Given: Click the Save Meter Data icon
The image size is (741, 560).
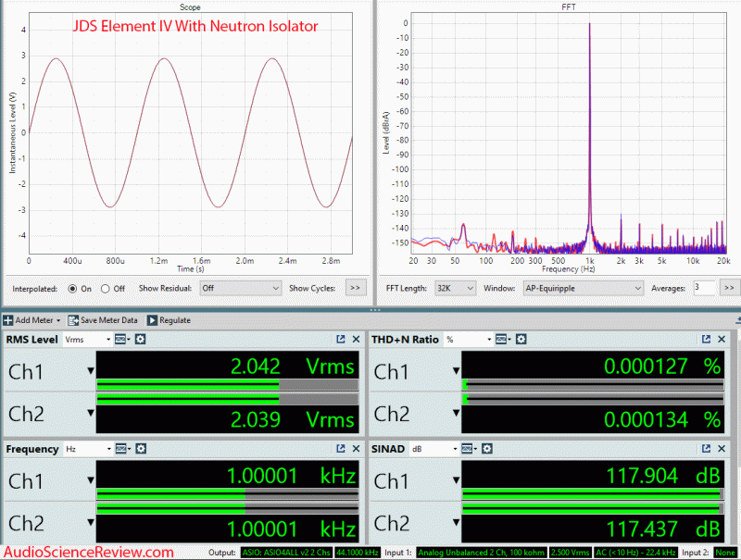Looking at the screenshot, I should click(73, 320).
